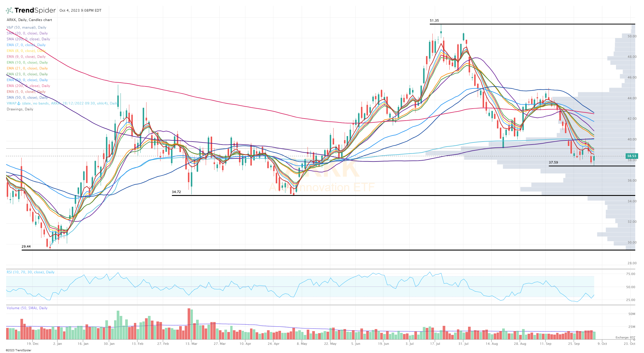
Task: Click the '25. Sep' date axis label
Action: (x=574, y=344)
